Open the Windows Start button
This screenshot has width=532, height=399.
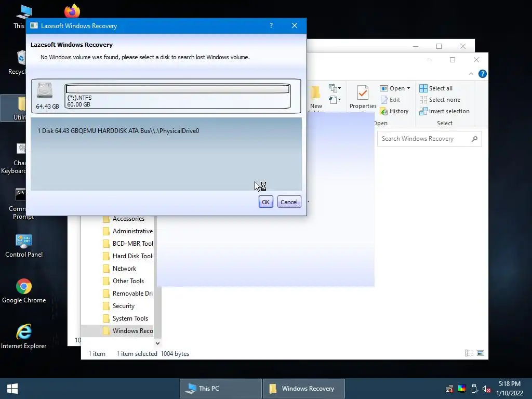click(12, 389)
